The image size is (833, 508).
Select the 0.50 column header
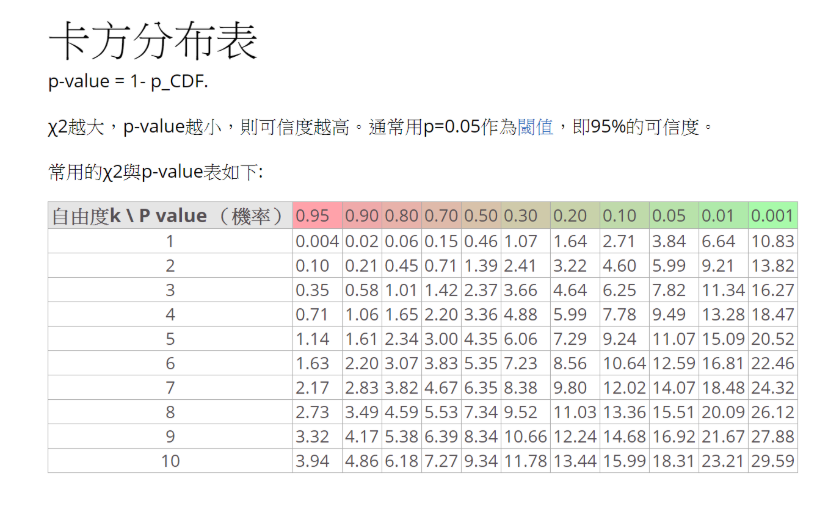[481, 216]
